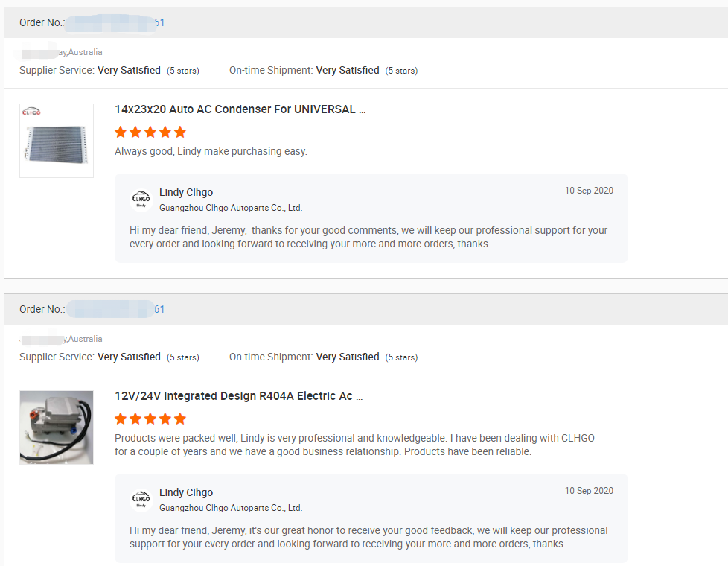Screen dimensions: 728x566
Task: Open Guangzhou Clhgo Autoparts Co. in the second reply
Action: coord(231,508)
